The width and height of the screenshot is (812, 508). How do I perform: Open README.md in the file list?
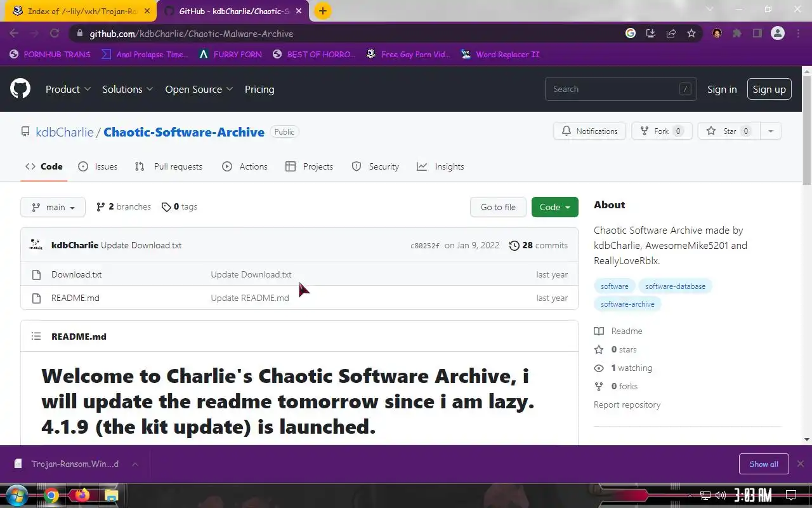(75, 298)
